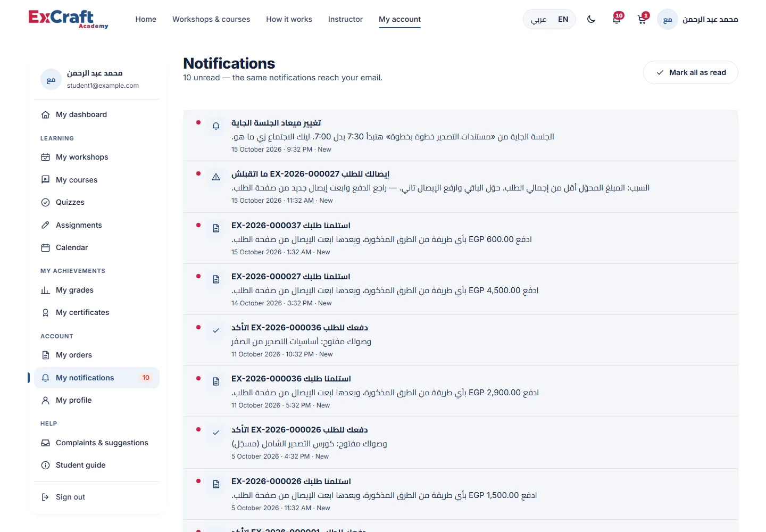Click the user name in header
Image resolution: width=766 pixels, height=532 pixels.
click(710, 20)
